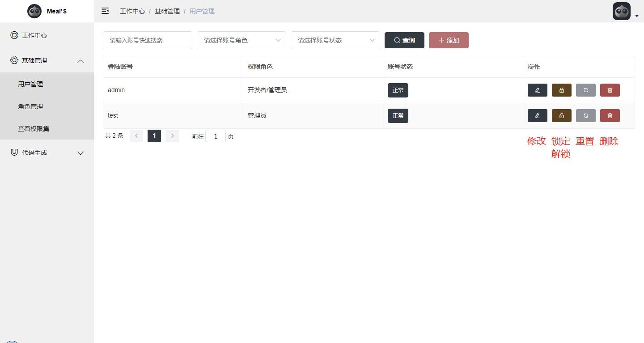This screenshot has width=644, height=343.
Task: Collapse the 基础管理 sidebar menu
Action: 47,61
